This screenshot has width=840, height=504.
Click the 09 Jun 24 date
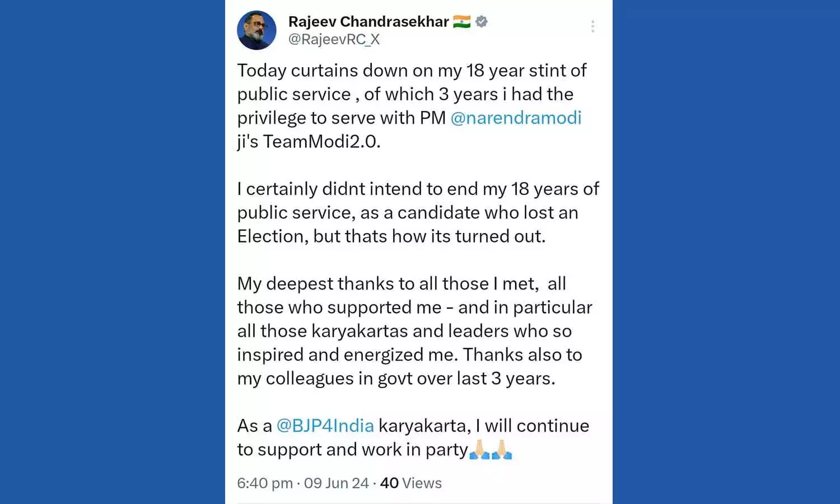click(x=336, y=483)
